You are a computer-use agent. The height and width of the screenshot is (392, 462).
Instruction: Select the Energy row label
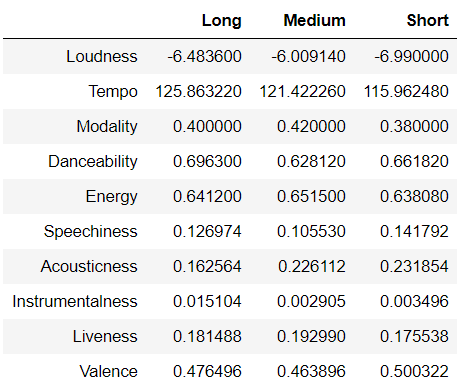[111, 197]
